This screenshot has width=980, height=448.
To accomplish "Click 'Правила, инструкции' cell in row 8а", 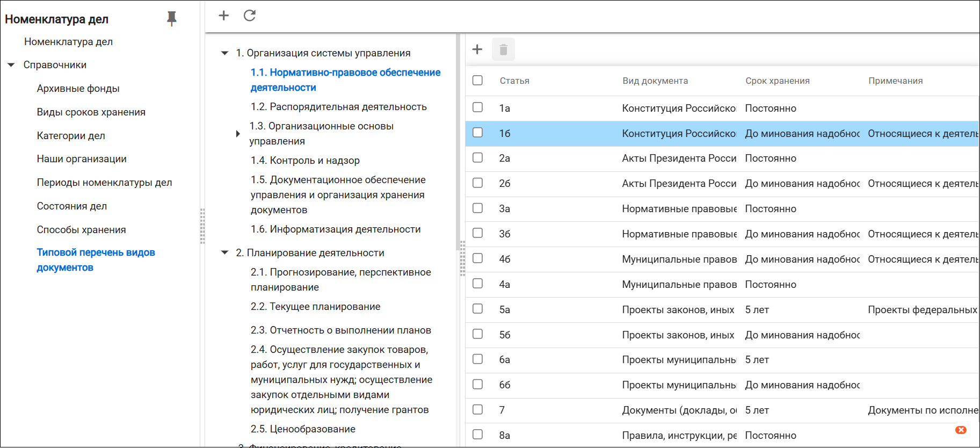I will click(x=679, y=436).
